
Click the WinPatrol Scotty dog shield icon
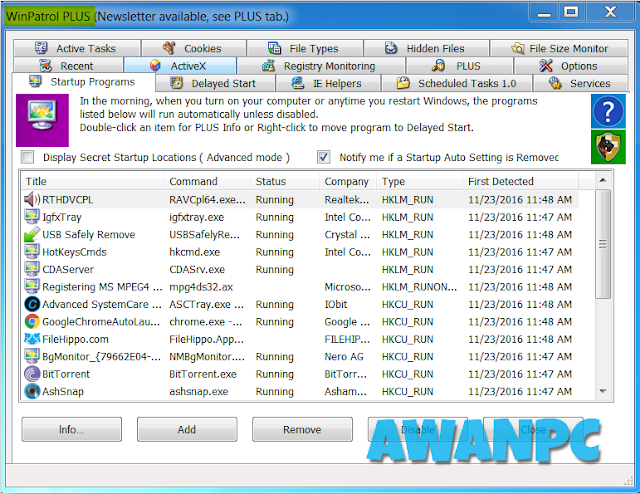tap(608, 147)
